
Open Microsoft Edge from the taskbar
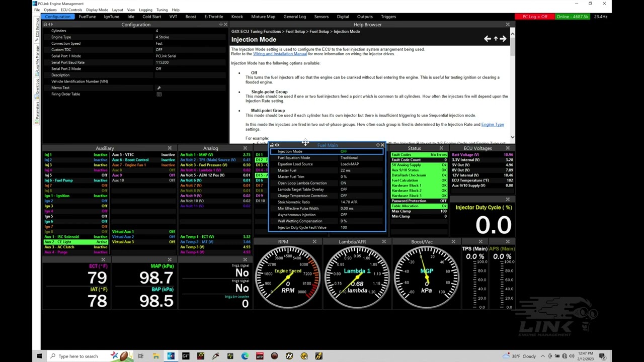click(x=245, y=356)
